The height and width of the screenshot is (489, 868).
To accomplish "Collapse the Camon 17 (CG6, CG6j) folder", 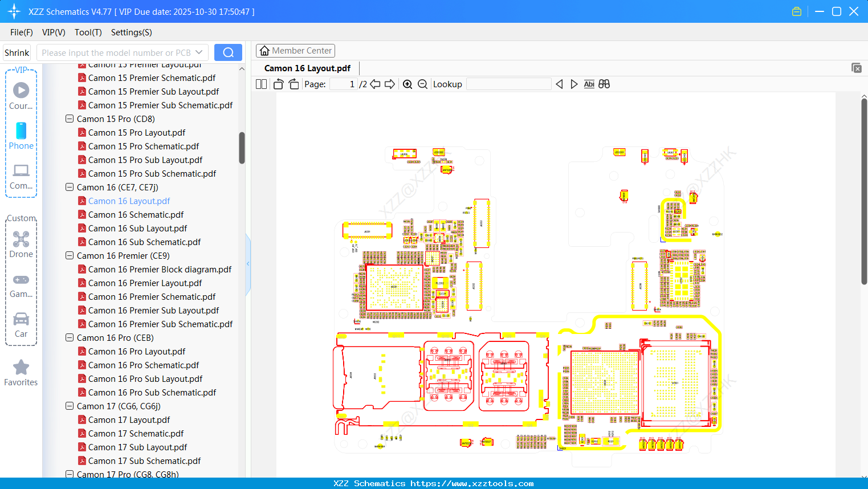I will [x=70, y=406].
